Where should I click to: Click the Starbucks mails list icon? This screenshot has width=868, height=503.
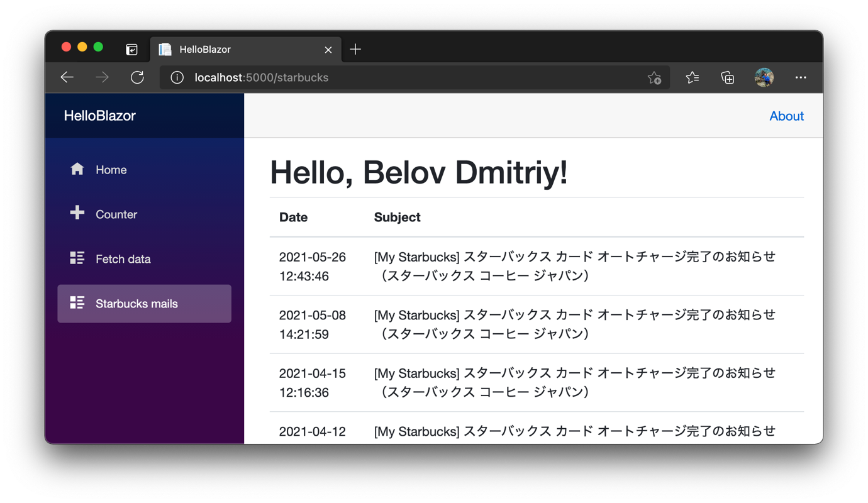pyautogui.click(x=77, y=302)
